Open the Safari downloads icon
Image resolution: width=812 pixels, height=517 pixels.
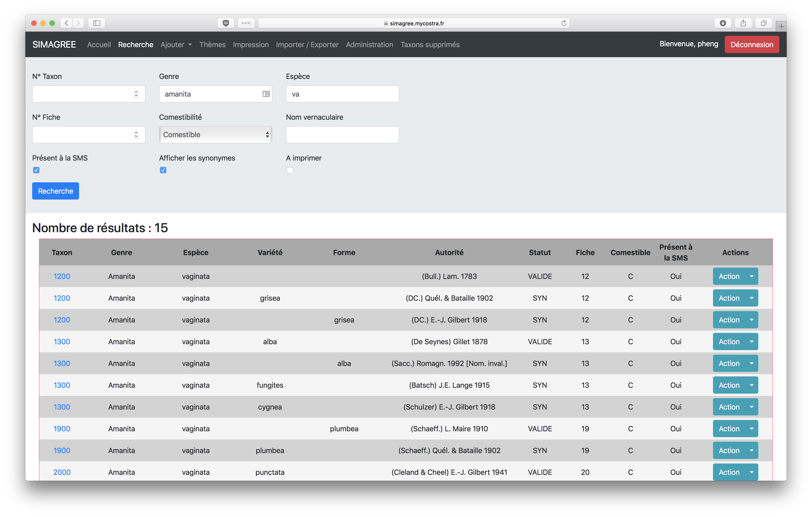click(x=723, y=23)
